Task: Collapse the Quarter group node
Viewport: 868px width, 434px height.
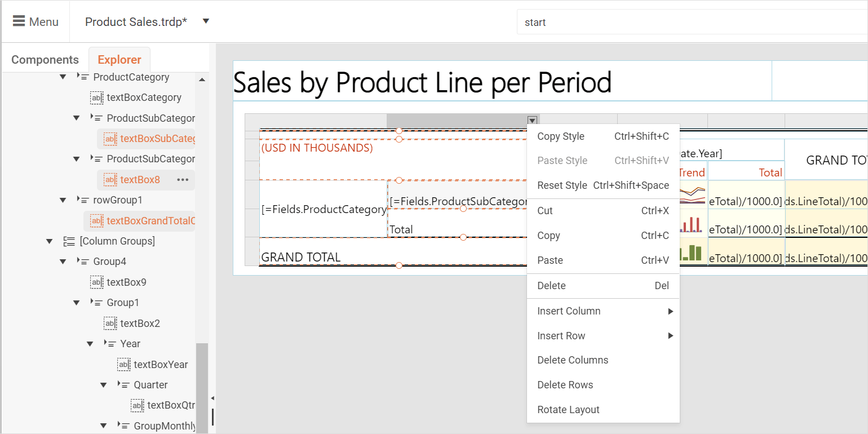Action: click(103, 385)
